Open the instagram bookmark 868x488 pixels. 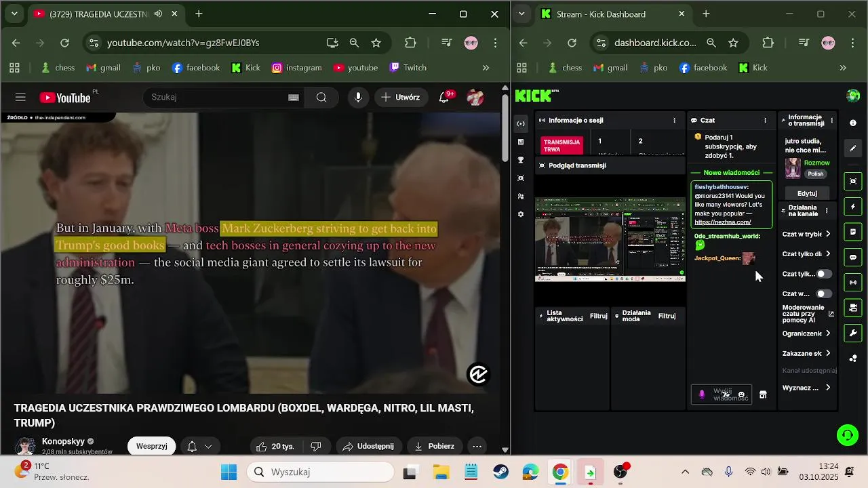(296, 68)
